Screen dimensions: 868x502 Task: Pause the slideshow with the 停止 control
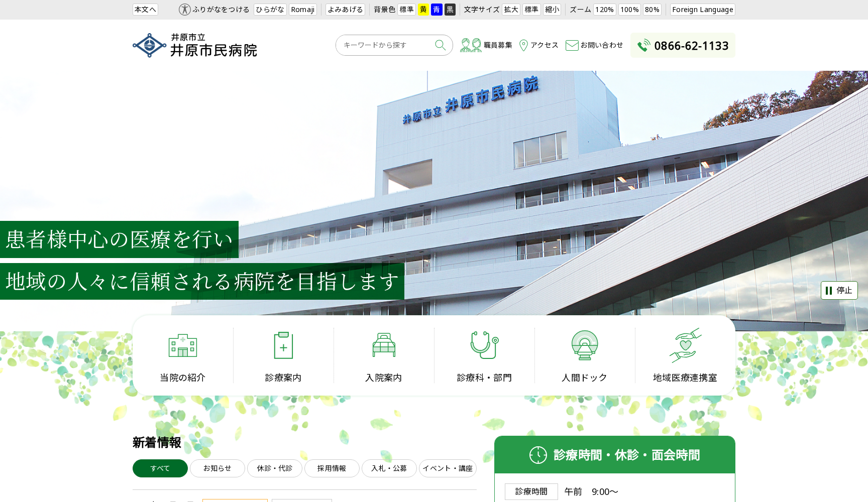tap(839, 290)
